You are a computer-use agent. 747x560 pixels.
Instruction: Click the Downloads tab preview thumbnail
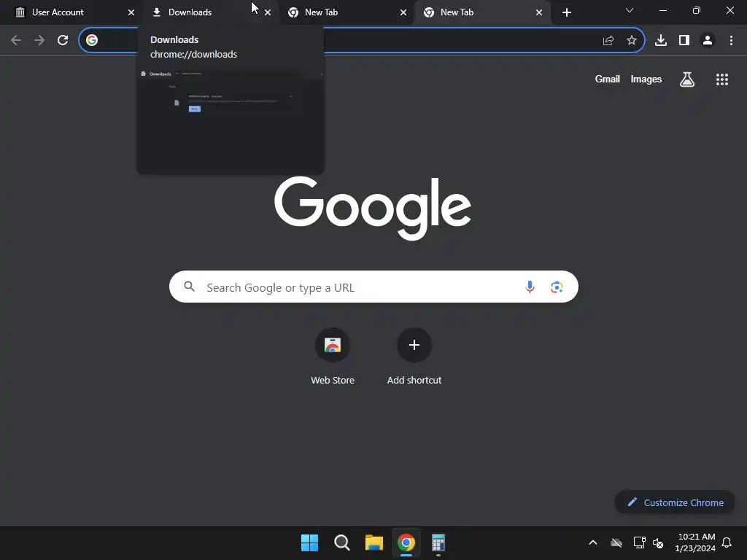pos(231,122)
